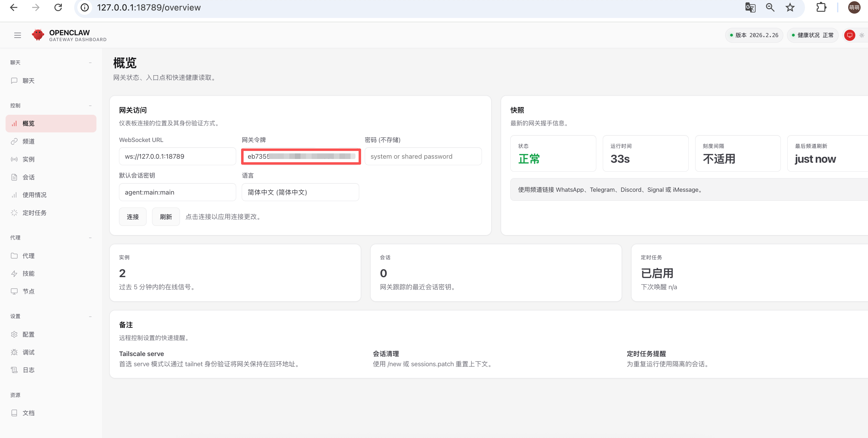The width and height of the screenshot is (868, 438).
Task: Open 频道 channels from the sidebar
Action: pos(28,141)
